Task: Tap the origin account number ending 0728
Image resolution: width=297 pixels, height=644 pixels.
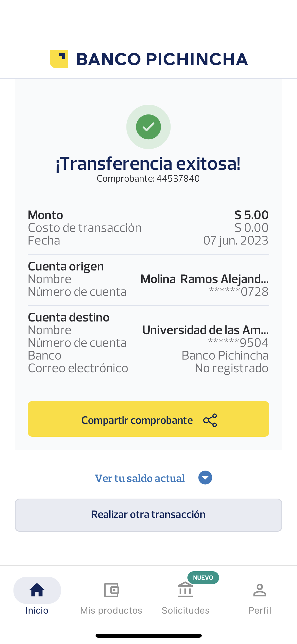Action: (239, 292)
